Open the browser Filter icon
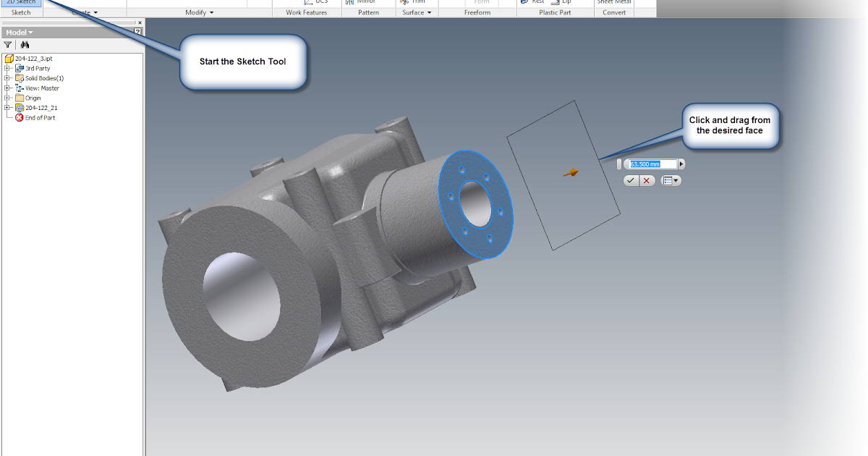The image size is (868, 456). 7,43
